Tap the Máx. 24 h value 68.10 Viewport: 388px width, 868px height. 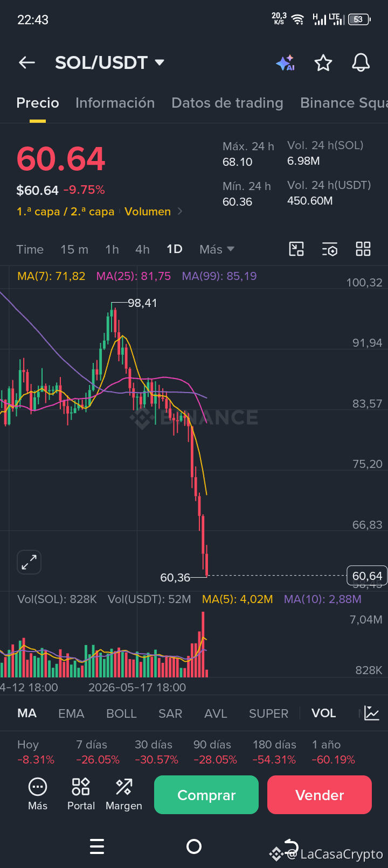[238, 162]
